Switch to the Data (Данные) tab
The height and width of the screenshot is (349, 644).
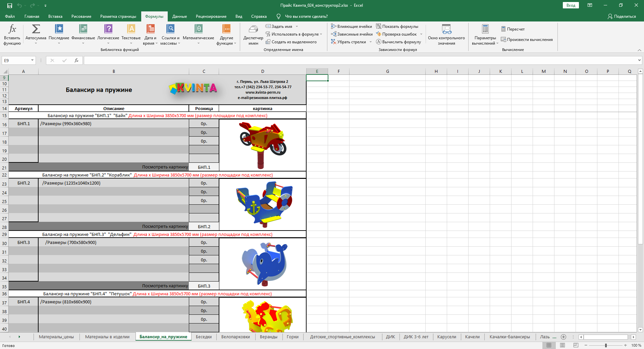179,16
